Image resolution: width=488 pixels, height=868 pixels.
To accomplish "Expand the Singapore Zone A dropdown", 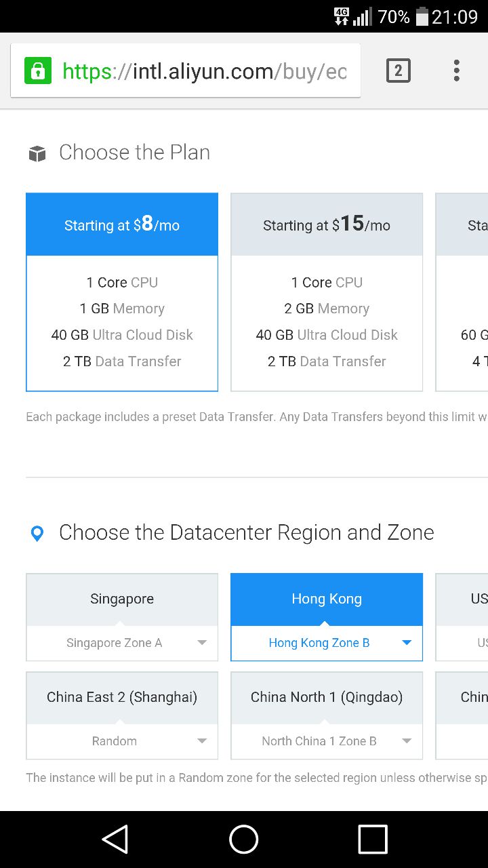I will [x=122, y=643].
